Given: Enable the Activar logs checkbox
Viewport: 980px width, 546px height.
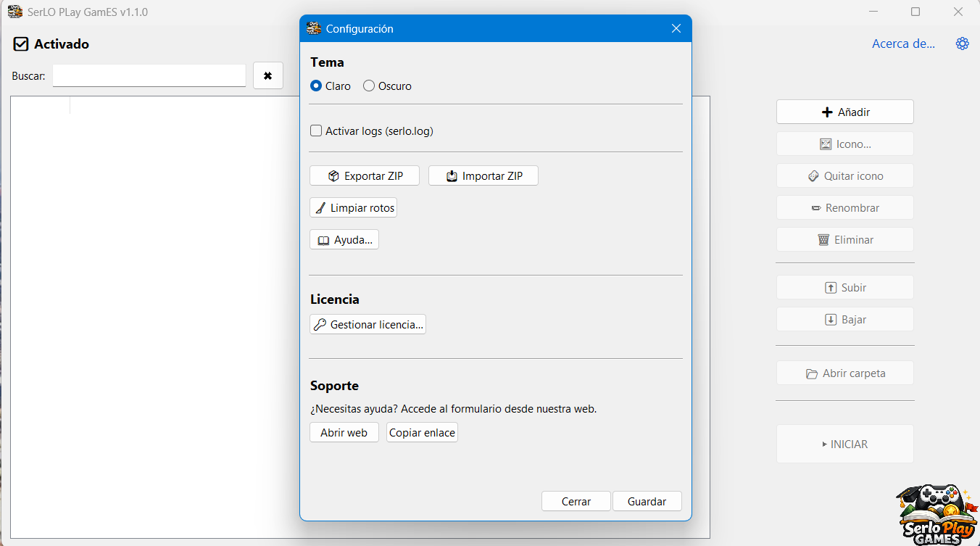Looking at the screenshot, I should pos(316,131).
